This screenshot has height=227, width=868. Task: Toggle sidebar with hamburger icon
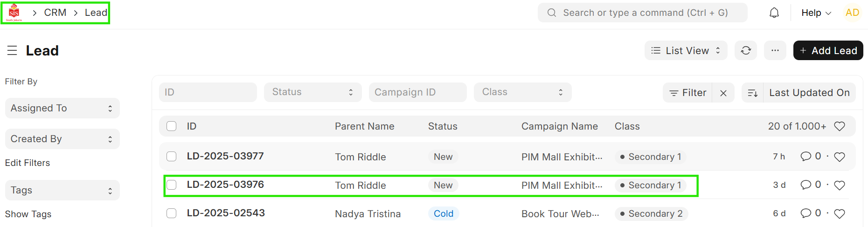point(12,50)
